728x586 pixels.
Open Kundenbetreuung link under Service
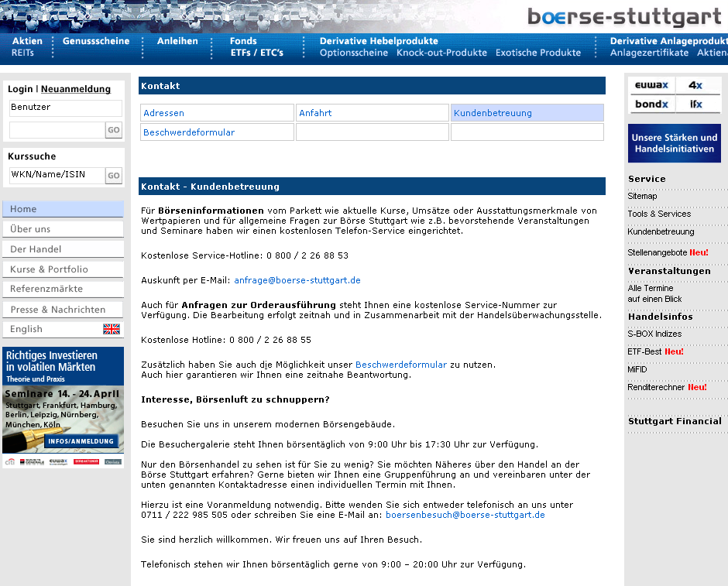tap(661, 231)
